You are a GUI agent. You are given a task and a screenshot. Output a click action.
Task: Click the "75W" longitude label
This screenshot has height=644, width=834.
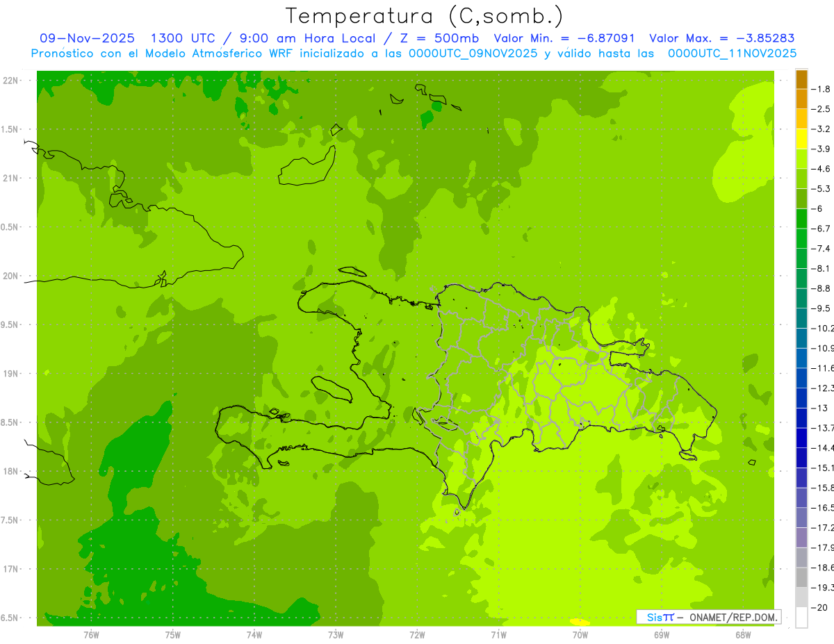tap(173, 634)
